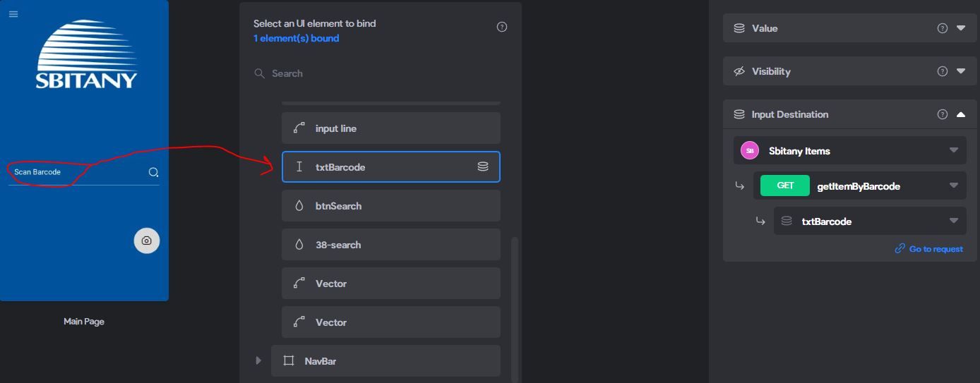Open the Sbitany Items dropdown
The width and height of the screenshot is (980, 383).
coord(850,150)
